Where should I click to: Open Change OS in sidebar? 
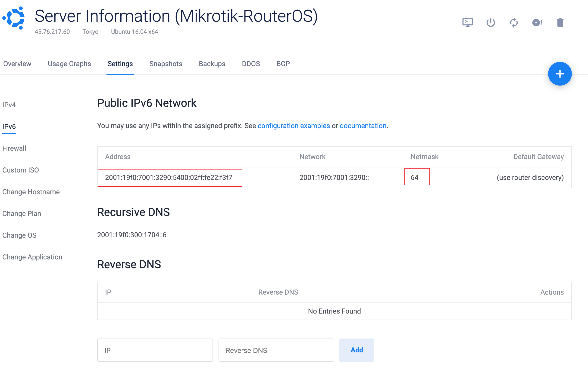[x=19, y=235]
